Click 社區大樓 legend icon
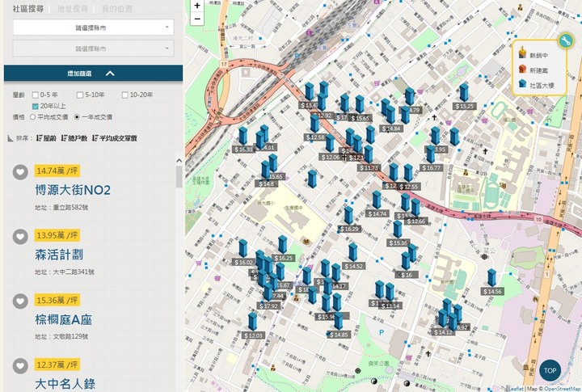This screenshot has width=582, height=392. (x=523, y=83)
